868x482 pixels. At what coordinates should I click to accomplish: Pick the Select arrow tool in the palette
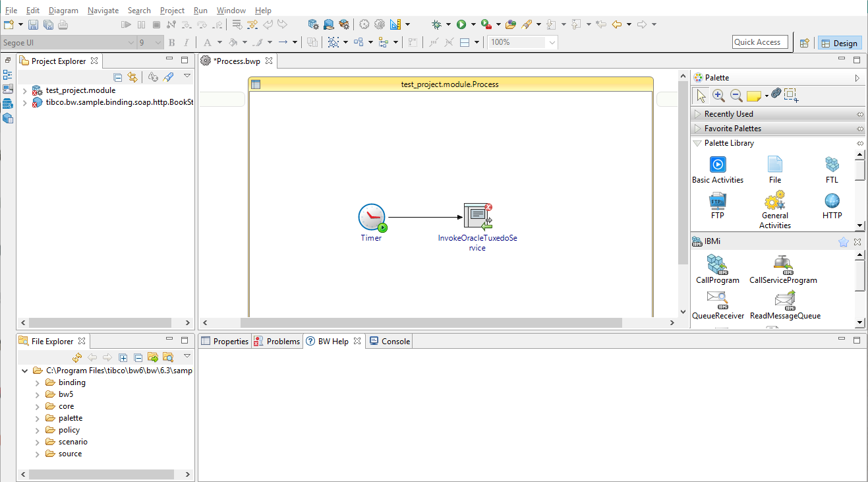click(x=701, y=96)
